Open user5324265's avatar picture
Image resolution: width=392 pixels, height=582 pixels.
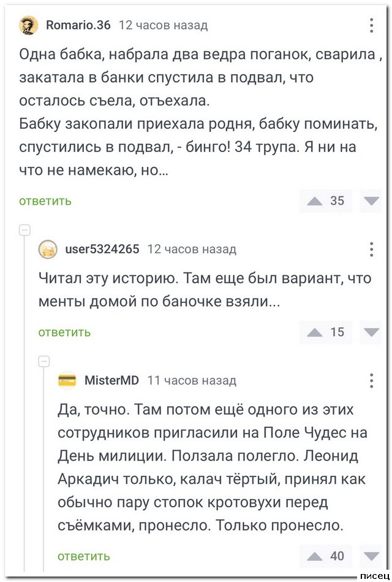tap(48, 249)
